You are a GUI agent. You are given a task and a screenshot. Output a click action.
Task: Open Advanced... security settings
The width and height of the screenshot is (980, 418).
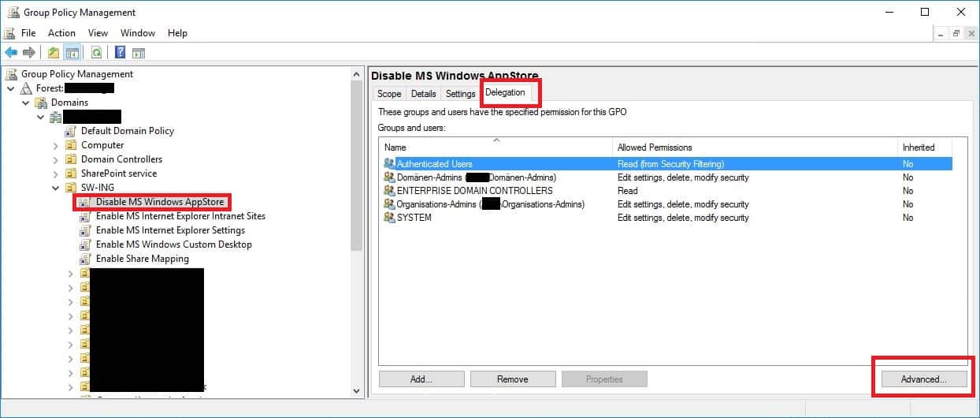[x=923, y=379]
